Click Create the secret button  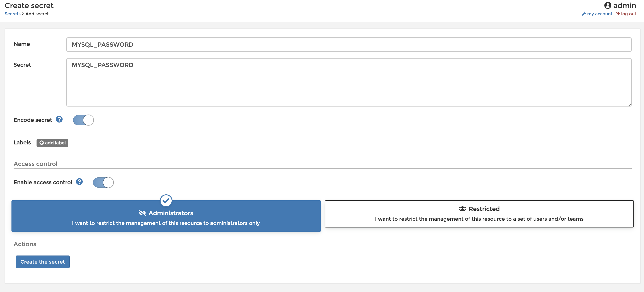(x=42, y=262)
